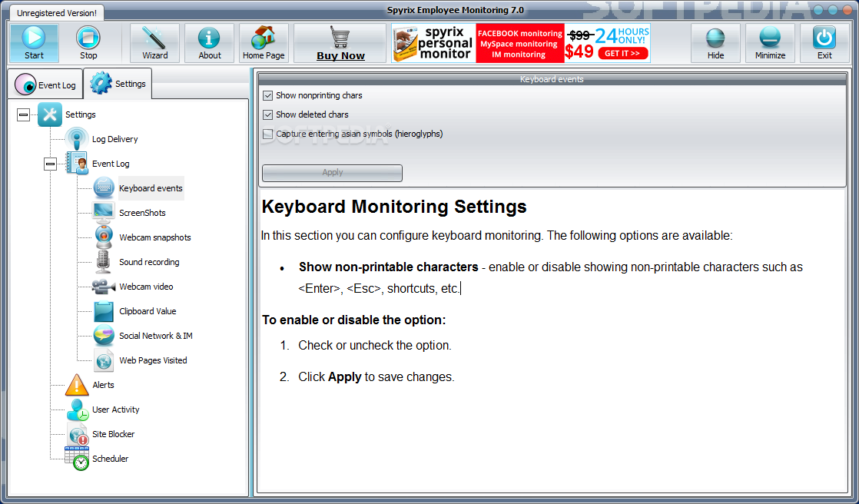Screen dimensions: 859x504
Task: Open the Alerts settings label
Action: click(103, 385)
